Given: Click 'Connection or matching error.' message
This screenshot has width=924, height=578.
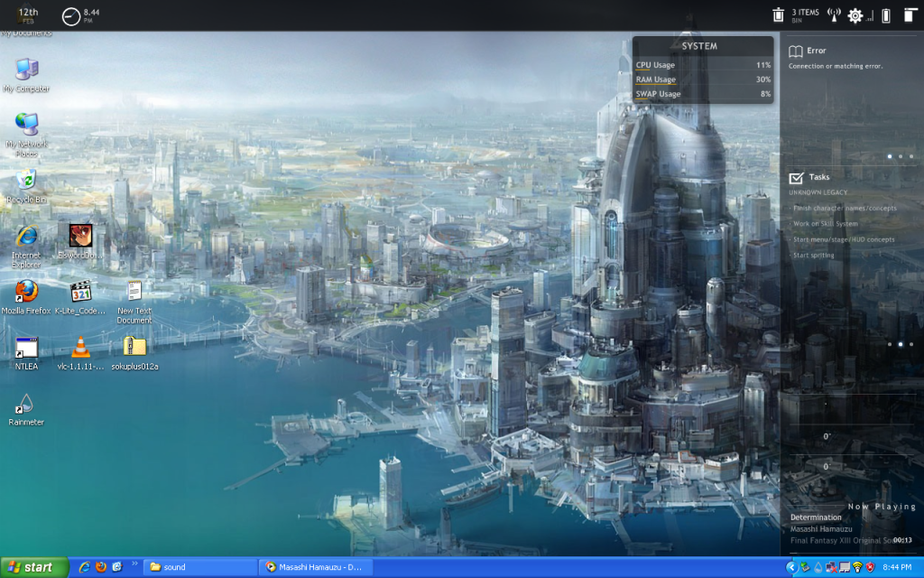Looking at the screenshot, I should 836,66.
